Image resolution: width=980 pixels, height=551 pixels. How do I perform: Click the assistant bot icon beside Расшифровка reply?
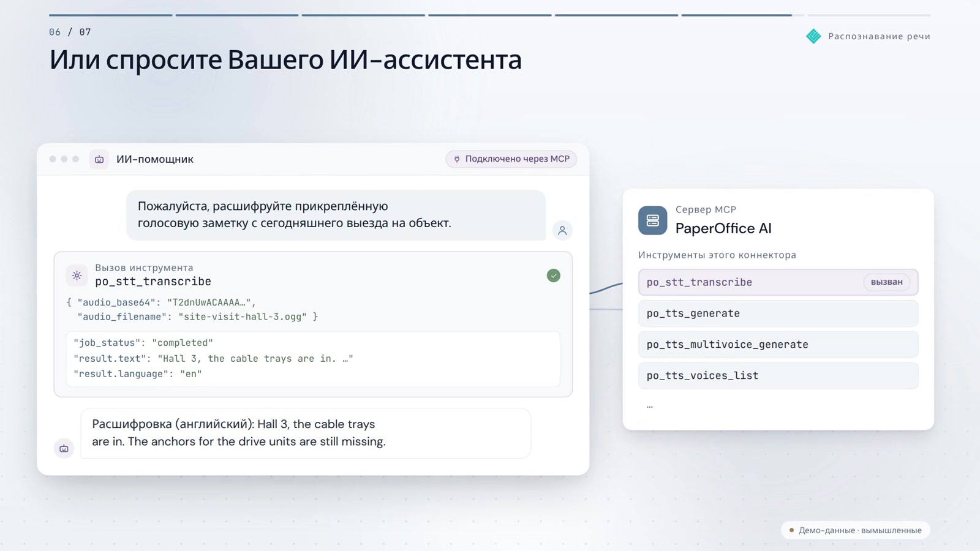click(x=64, y=449)
